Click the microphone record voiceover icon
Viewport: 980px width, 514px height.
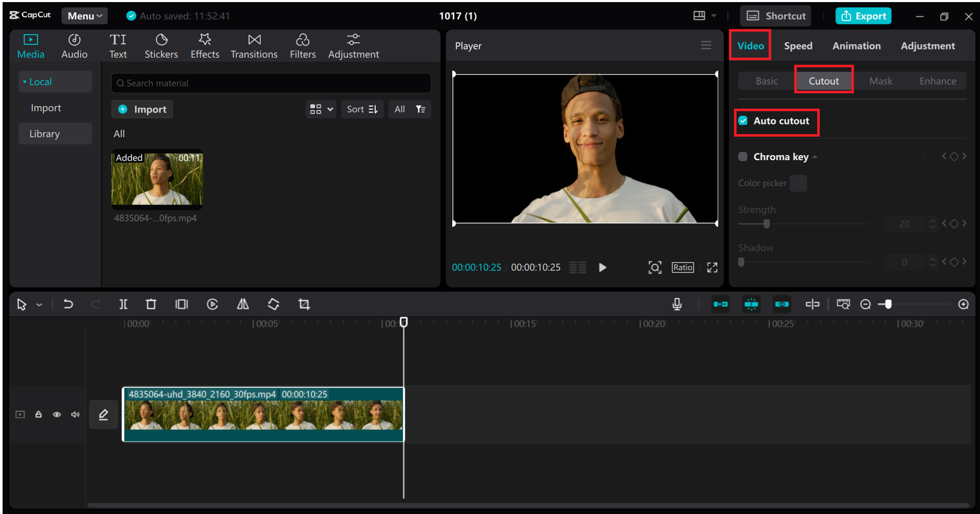click(677, 304)
